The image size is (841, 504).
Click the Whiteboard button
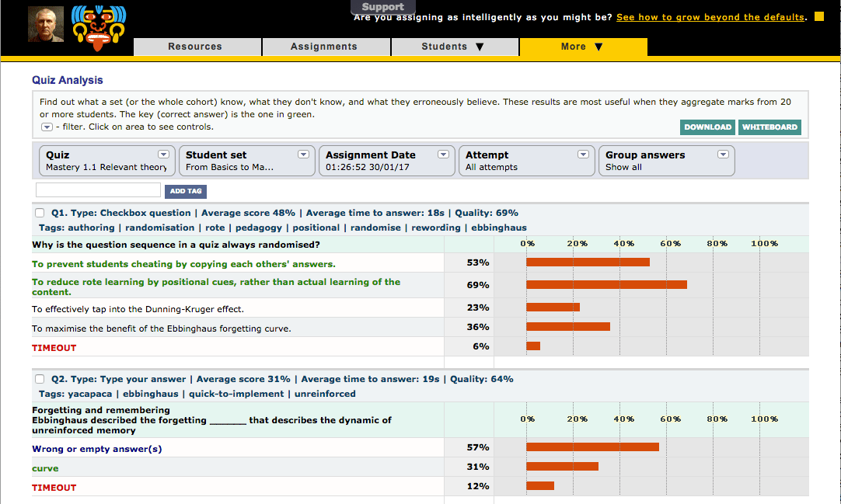click(769, 127)
